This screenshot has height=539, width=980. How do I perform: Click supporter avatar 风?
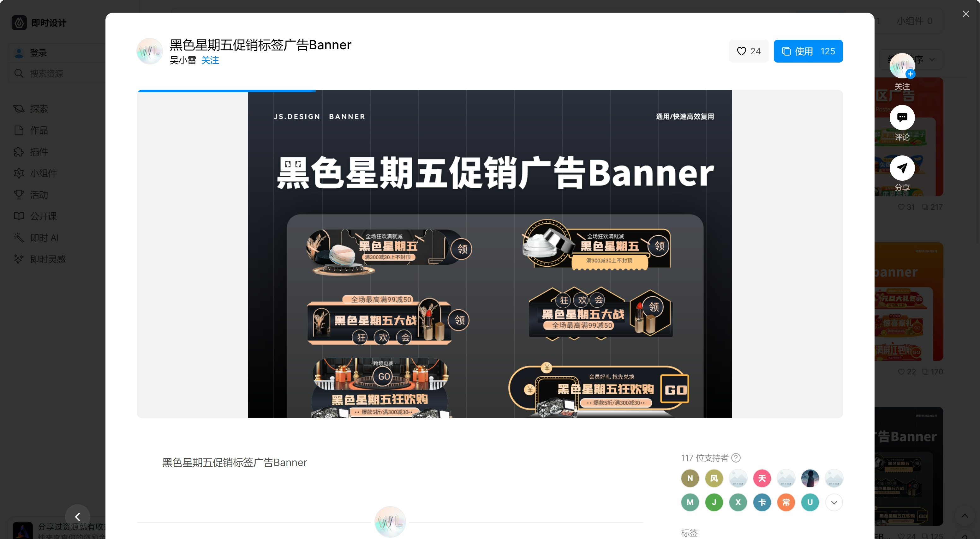(714, 478)
